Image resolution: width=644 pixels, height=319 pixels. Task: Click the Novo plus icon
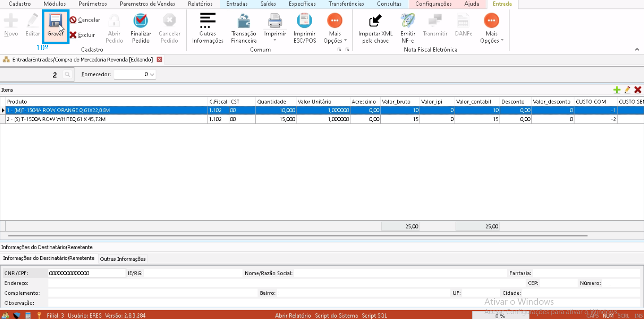[x=11, y=21]
